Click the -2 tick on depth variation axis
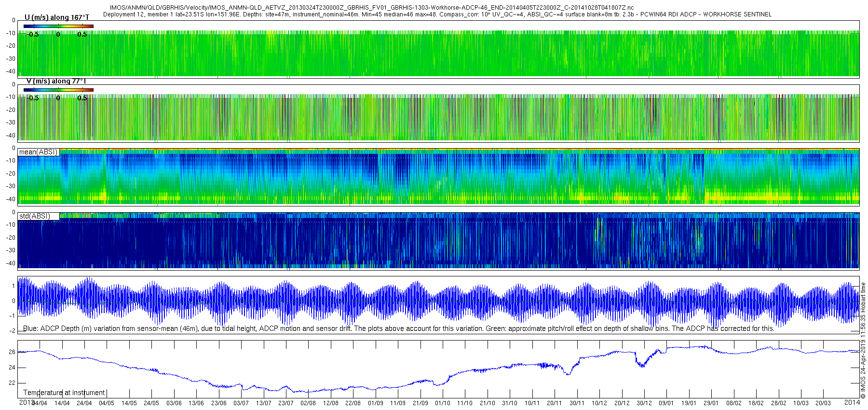 click(x=12, y=331)
